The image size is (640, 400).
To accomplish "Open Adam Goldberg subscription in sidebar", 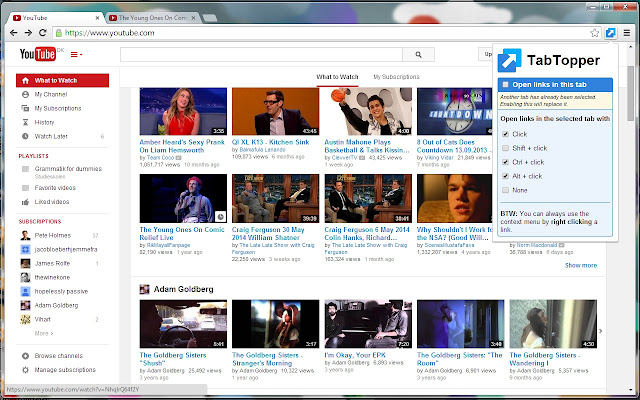I will (56, 305).
